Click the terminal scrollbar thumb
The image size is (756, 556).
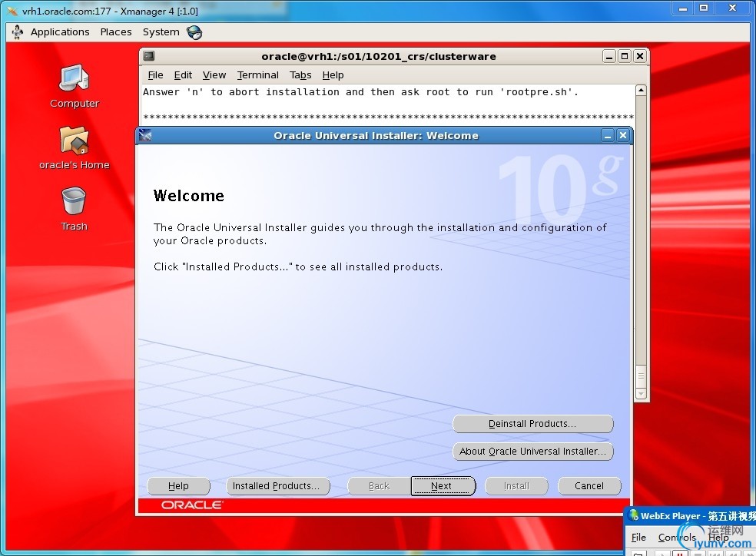coord(641,377)
